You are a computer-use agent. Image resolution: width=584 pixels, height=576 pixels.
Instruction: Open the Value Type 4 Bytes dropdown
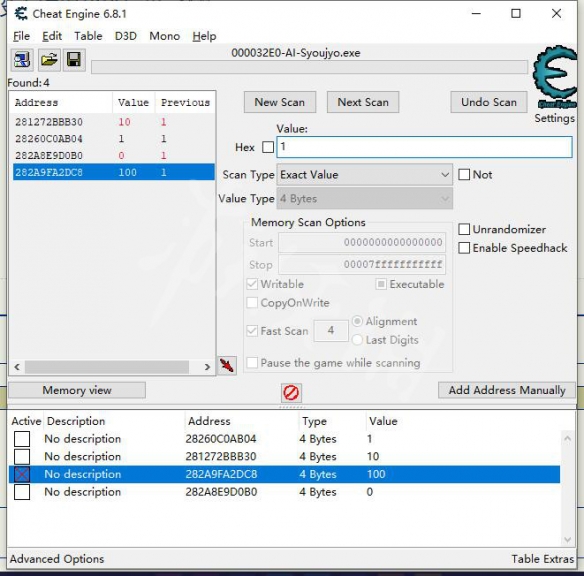click(364, 198)
